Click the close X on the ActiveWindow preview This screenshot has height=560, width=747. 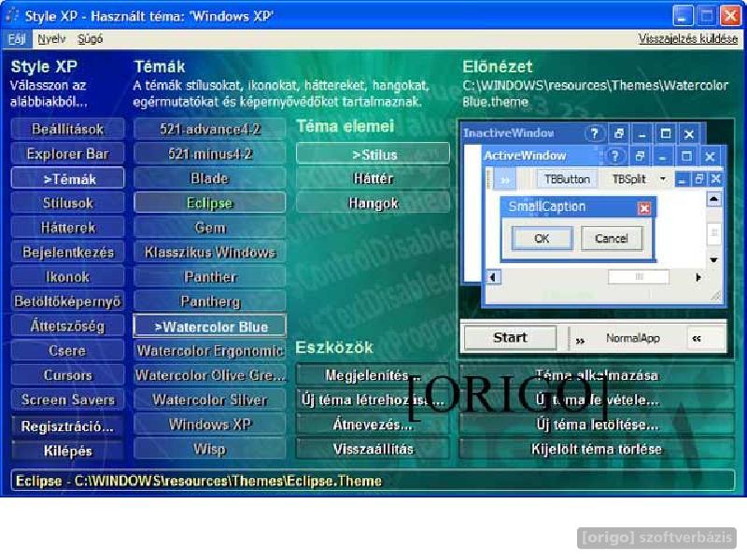[x=710, y=156]
